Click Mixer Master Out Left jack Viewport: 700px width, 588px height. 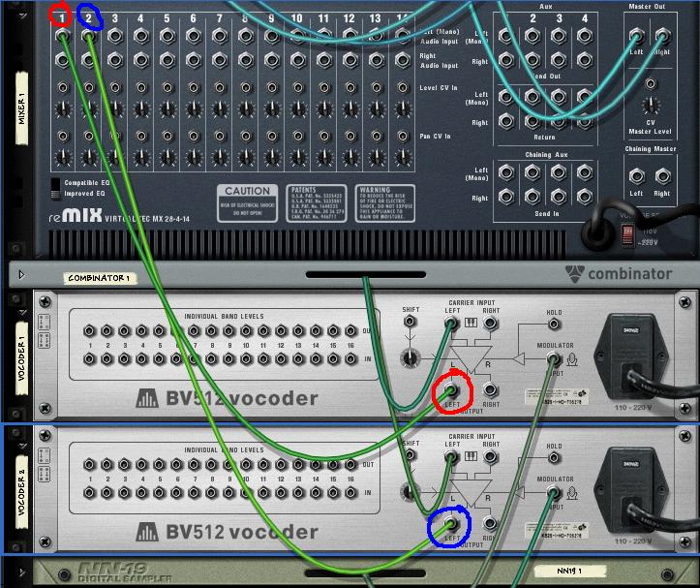pos(637,36)
